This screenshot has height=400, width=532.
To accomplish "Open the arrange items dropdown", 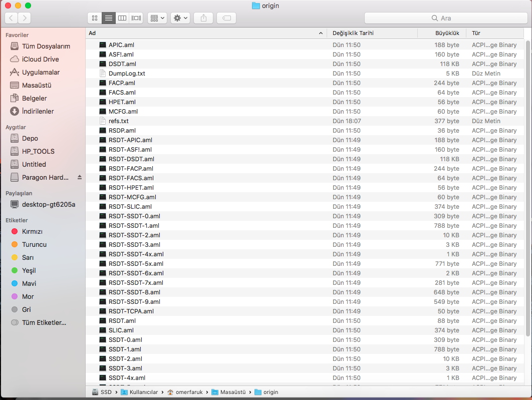I will 157,18.
